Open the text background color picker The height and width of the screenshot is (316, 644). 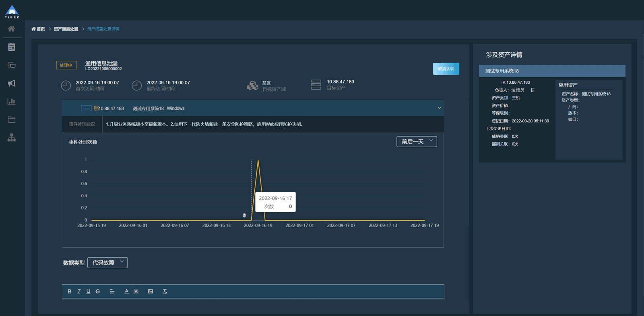136,291
